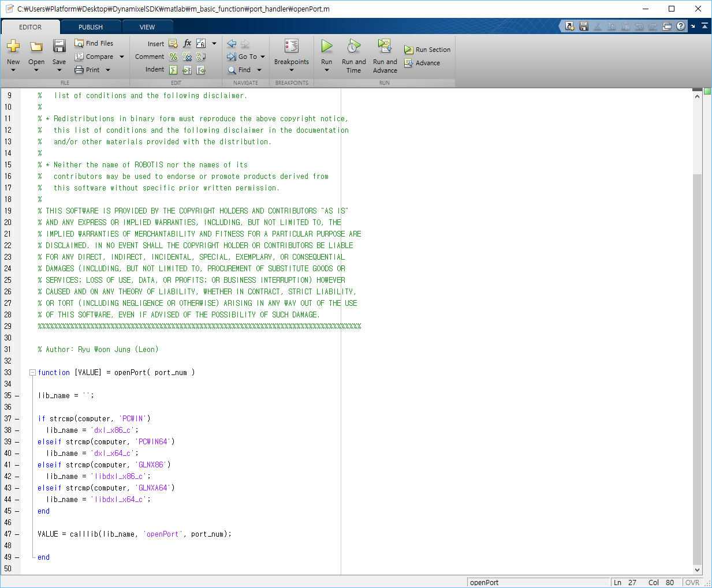This screenshot has height=588, width=712.
Task: Click the quick access copy icon
Action: [x=612, y=26]
